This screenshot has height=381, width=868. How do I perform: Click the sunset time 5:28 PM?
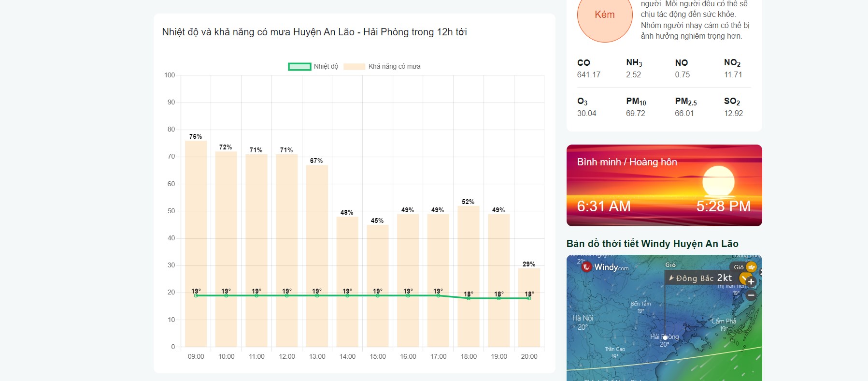click(x=724, y=206)
